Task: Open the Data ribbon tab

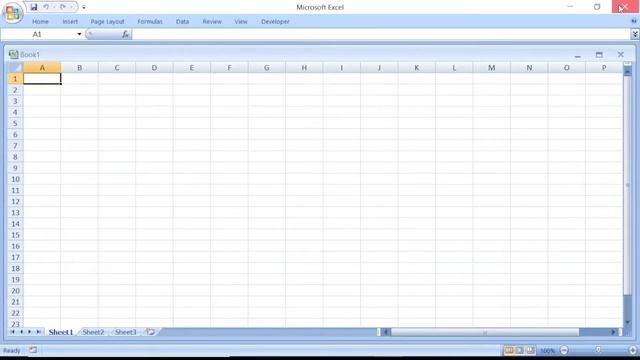Action: pos(182,22)
